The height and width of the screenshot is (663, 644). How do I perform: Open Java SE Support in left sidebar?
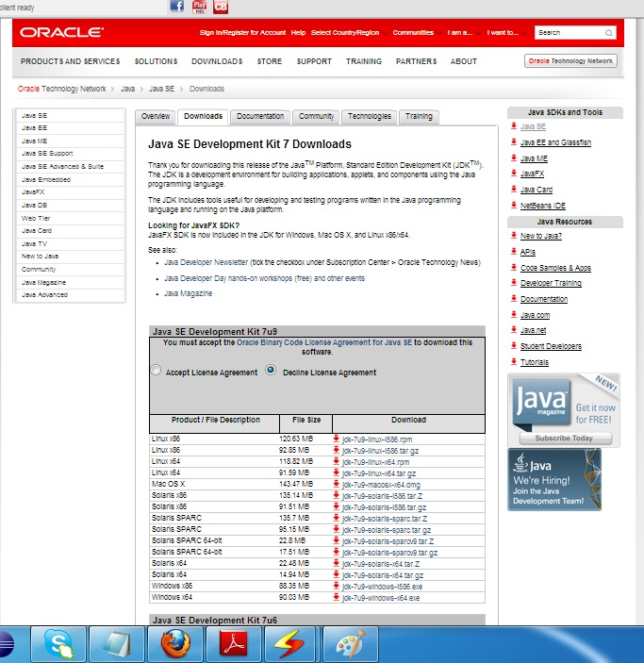coord(47,154)
